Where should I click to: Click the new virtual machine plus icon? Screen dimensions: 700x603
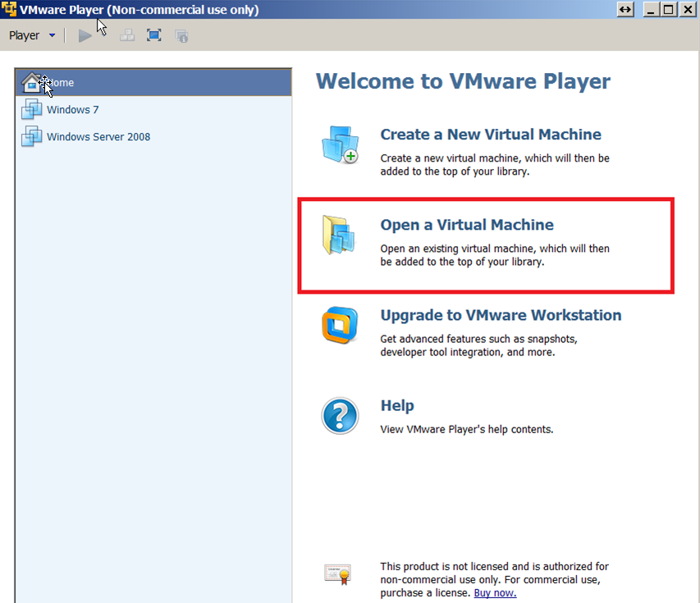(341, 145)
